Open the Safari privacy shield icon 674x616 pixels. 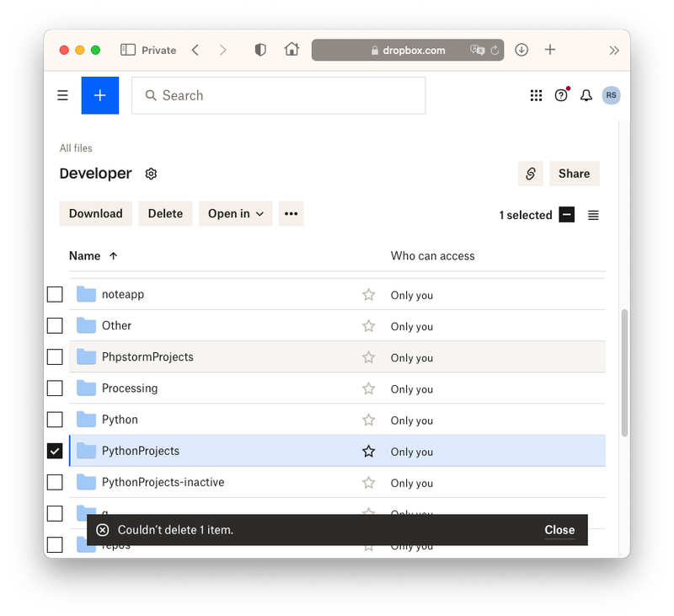tap(260, 50)
